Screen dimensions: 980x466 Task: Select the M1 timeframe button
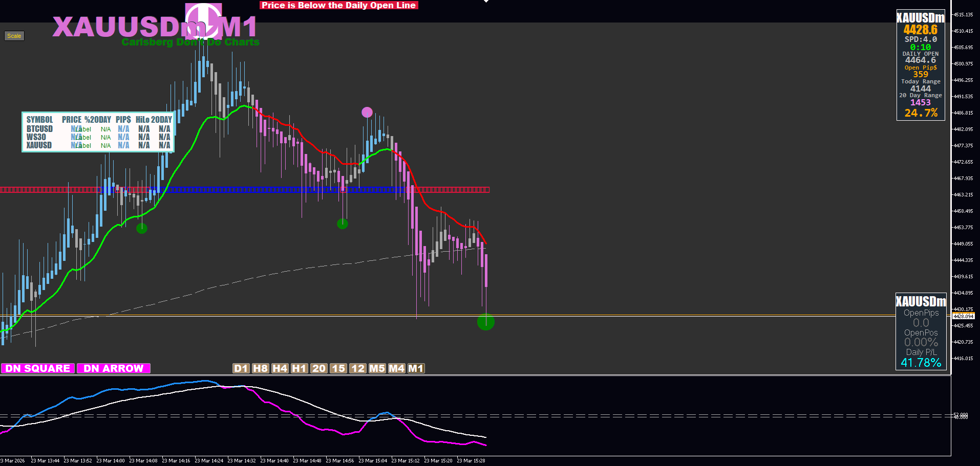click(416, 368)
